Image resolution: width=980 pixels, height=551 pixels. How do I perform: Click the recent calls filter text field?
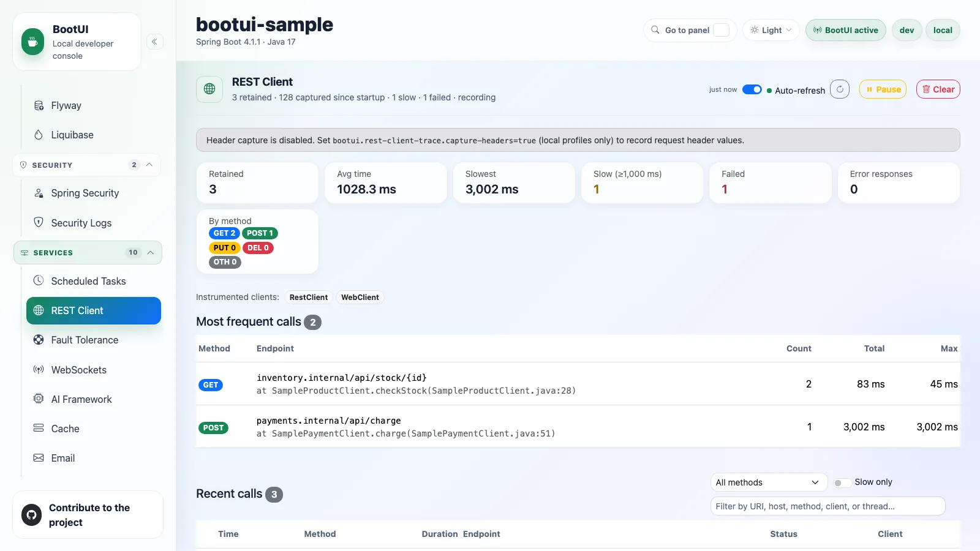[x=827, y=506]
